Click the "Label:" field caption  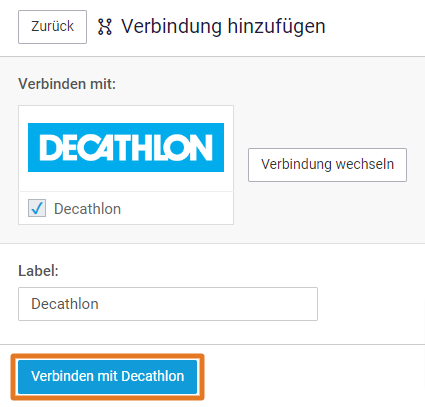pos(38,271)
